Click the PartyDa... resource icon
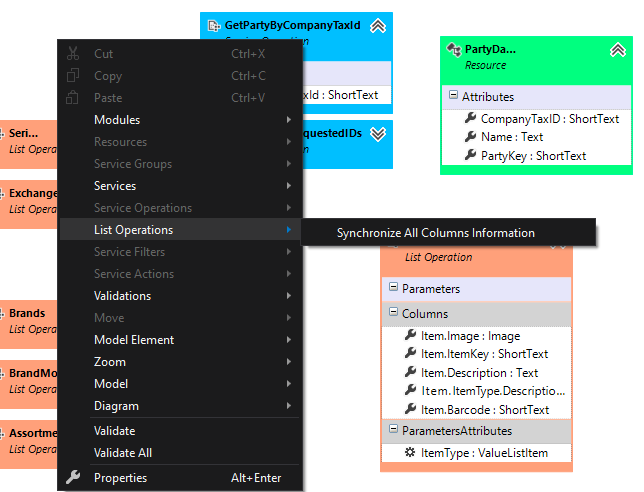This screenshot has width=644, height=492. pyautogui.click(x=454, y=49)
